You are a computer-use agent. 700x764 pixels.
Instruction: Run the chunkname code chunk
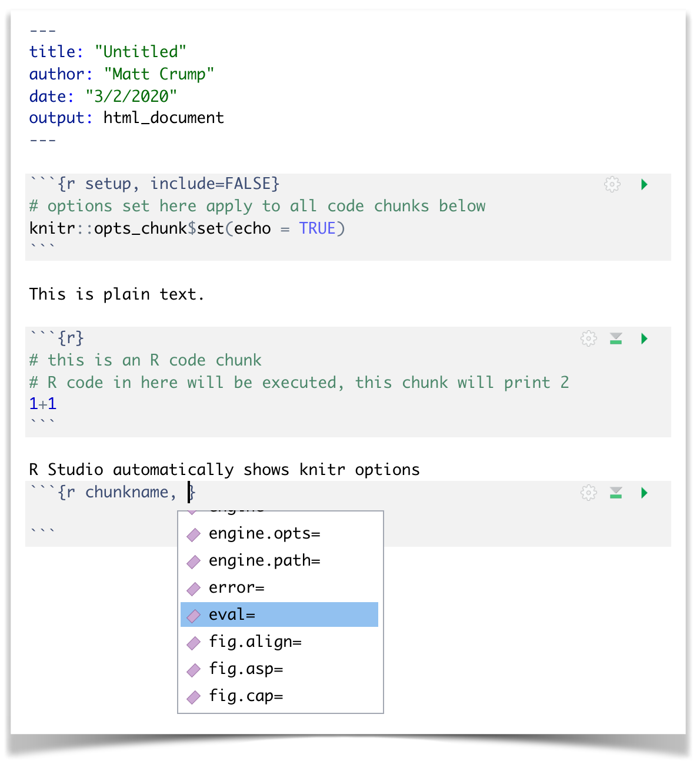644,493
